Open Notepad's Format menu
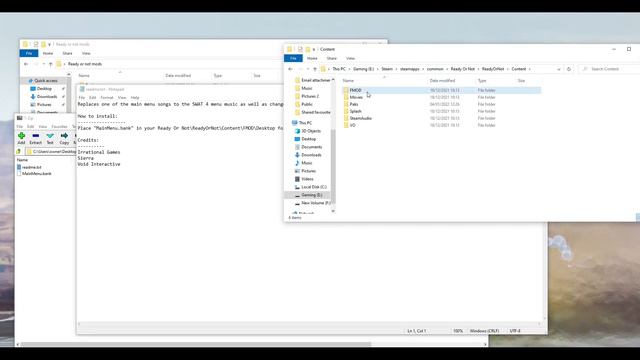Screen dimensions: 640x360 tap(107, 98)
